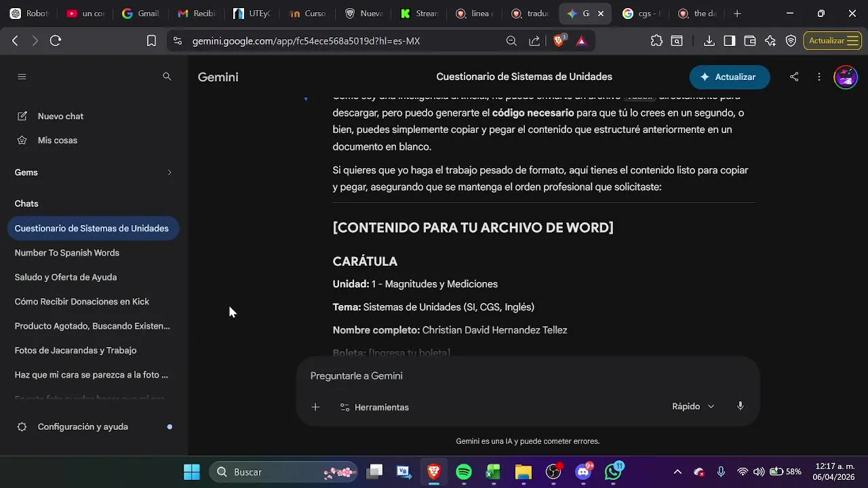
Task: Click the system tray volume speaker icon
Action: tap(758, 472)
